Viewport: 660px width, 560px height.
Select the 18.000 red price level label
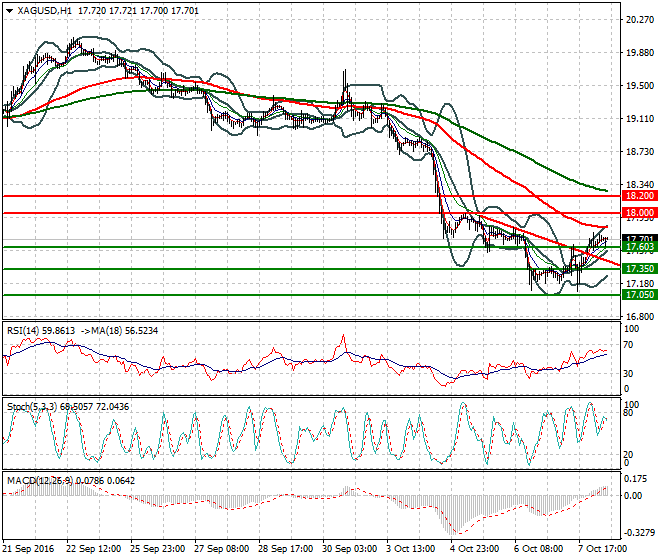639,213
